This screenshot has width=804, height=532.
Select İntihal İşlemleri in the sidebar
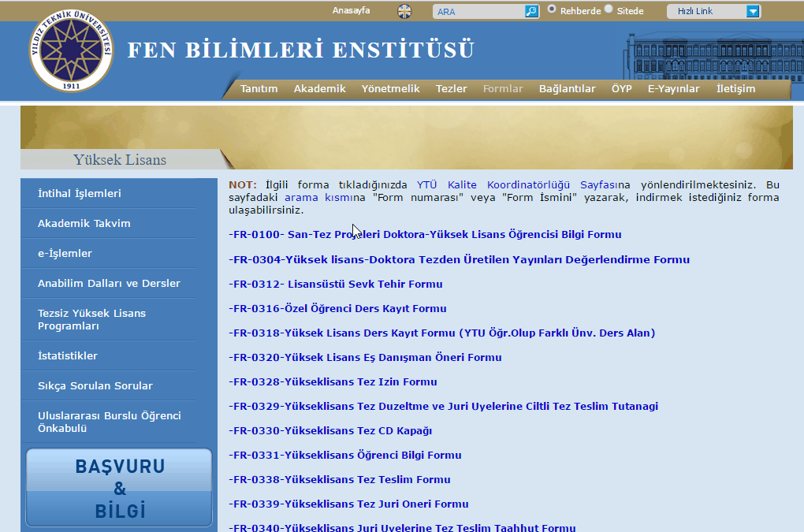click(x=79, y=194)
